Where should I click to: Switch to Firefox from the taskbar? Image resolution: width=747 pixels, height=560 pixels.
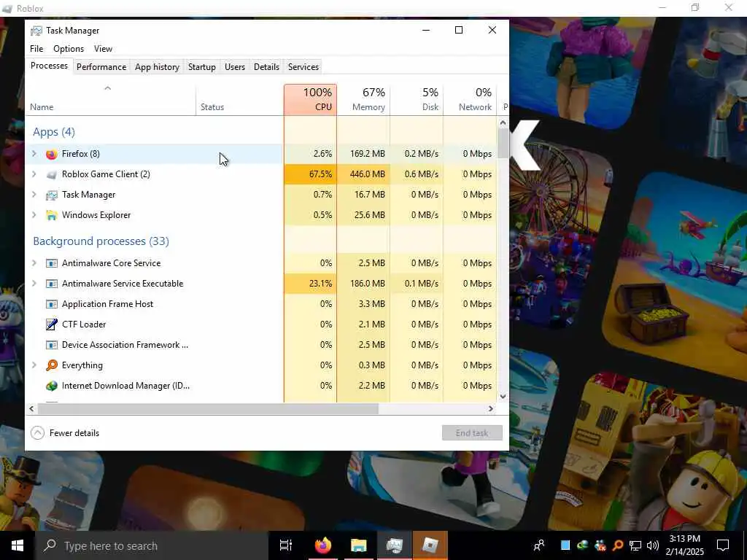[322, 545]
